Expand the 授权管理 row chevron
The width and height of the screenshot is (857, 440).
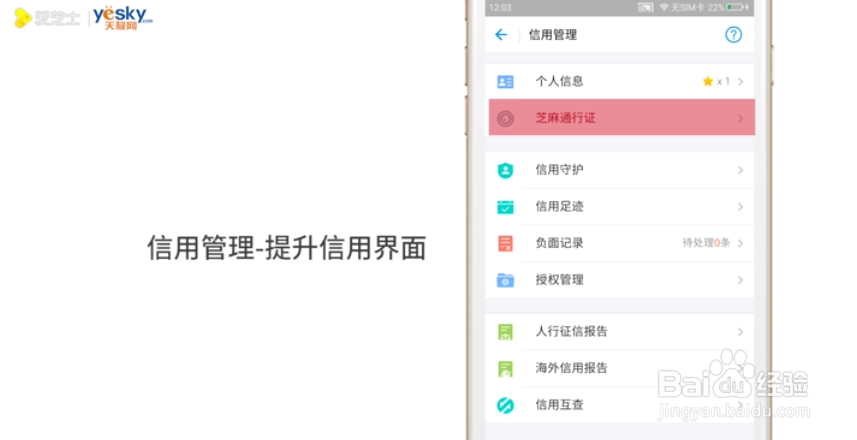[x=740, y=280]
